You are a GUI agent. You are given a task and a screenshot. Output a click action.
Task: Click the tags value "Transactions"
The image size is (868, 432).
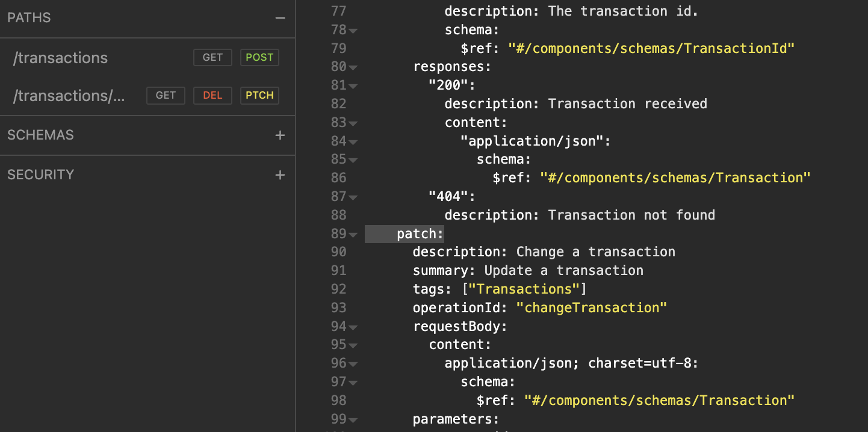(524, 289)
